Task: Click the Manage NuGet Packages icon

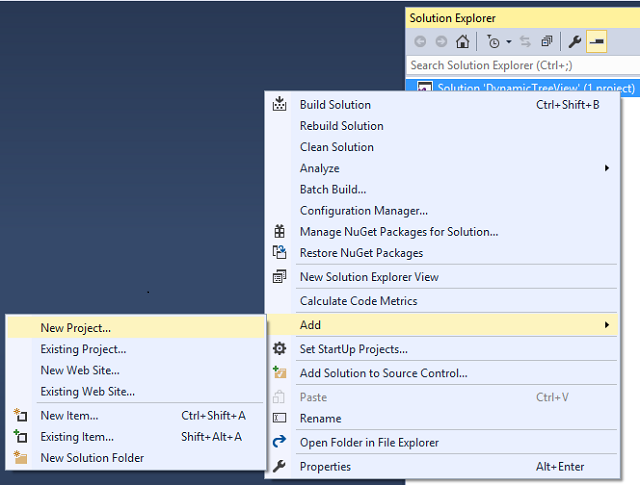Action: (x=280, y=231)
